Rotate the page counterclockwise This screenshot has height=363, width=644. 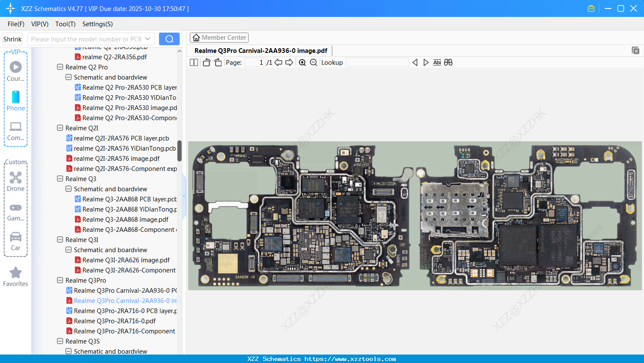[x=207, y=63]
